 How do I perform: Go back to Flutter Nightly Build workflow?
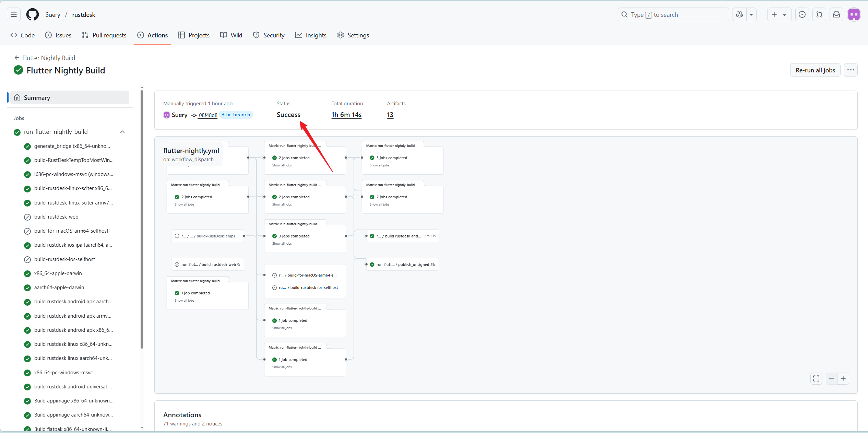(45, 58)
